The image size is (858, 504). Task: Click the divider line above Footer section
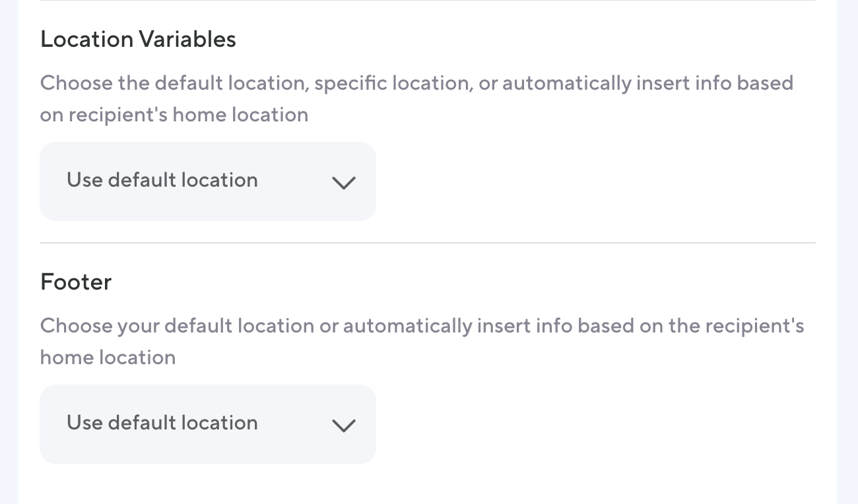(x=428, y=243)
